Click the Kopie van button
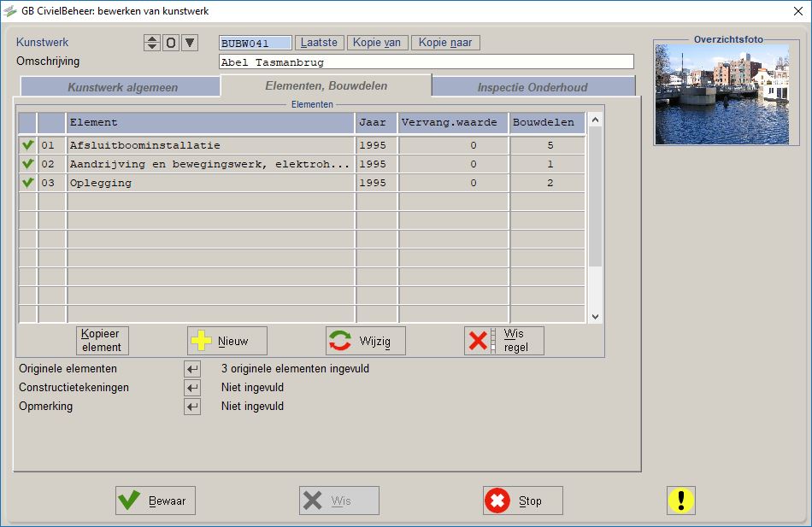The image size is (812, 527). [x=377, y=43]
